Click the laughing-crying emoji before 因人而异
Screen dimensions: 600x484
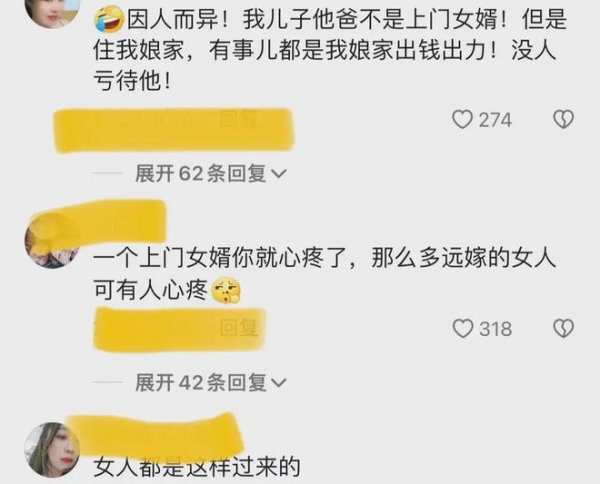109,21
